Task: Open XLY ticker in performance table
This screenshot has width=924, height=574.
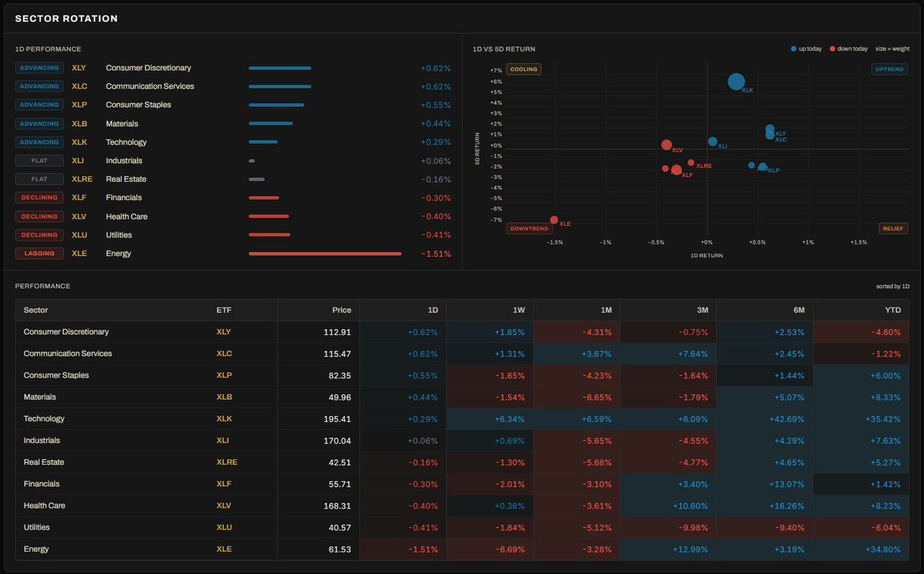Action: click(x=224, y=332)
